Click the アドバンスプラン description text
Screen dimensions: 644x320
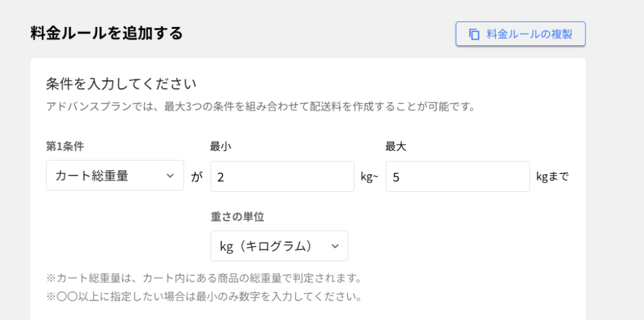(260, 106)
